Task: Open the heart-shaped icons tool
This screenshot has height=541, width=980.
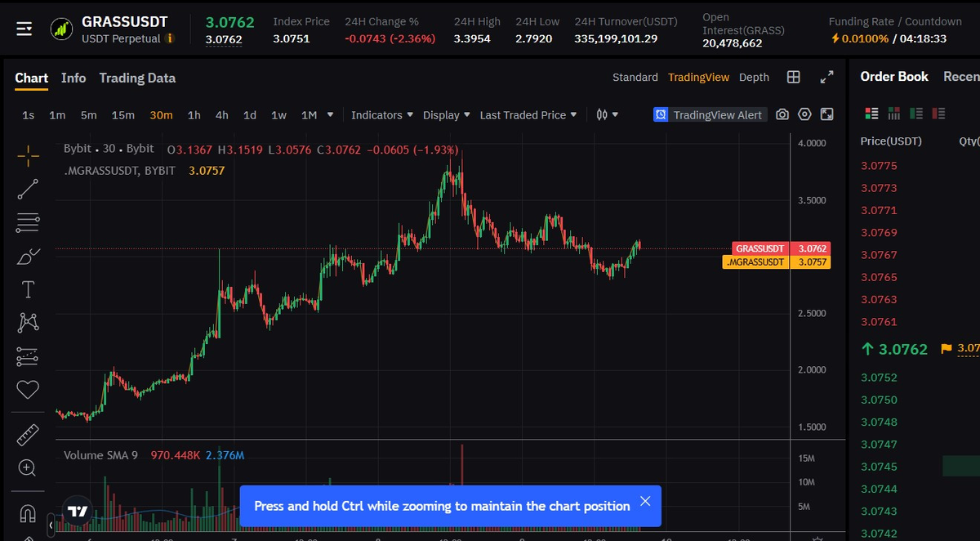Action: [28, 390]
